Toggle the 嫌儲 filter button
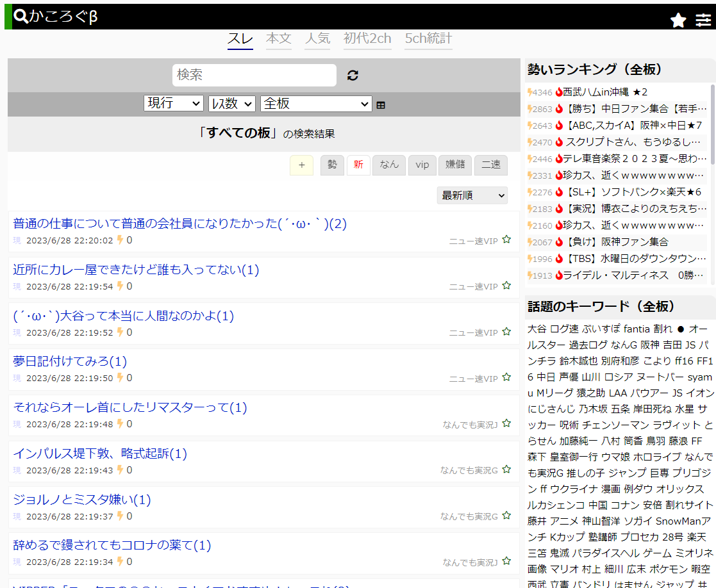This screenshot has height=588, width=716. pyautogui.click(x=455, y=165)
